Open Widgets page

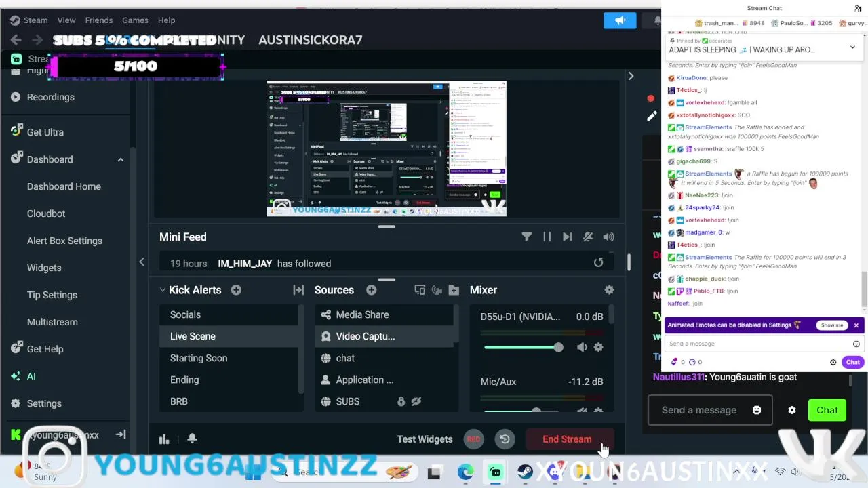pyautogui.click(x=44, y=268)
